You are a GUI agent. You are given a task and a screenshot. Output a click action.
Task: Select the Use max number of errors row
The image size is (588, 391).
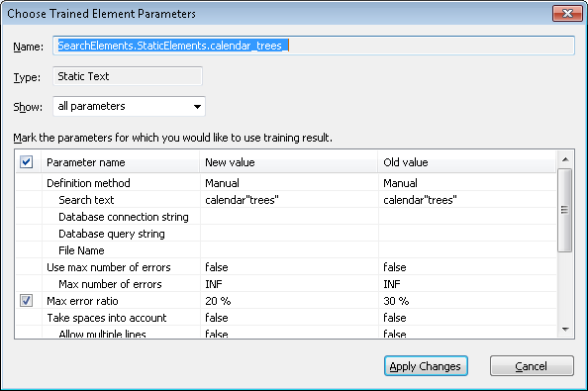pyautogui.click(x=286, y=267)
